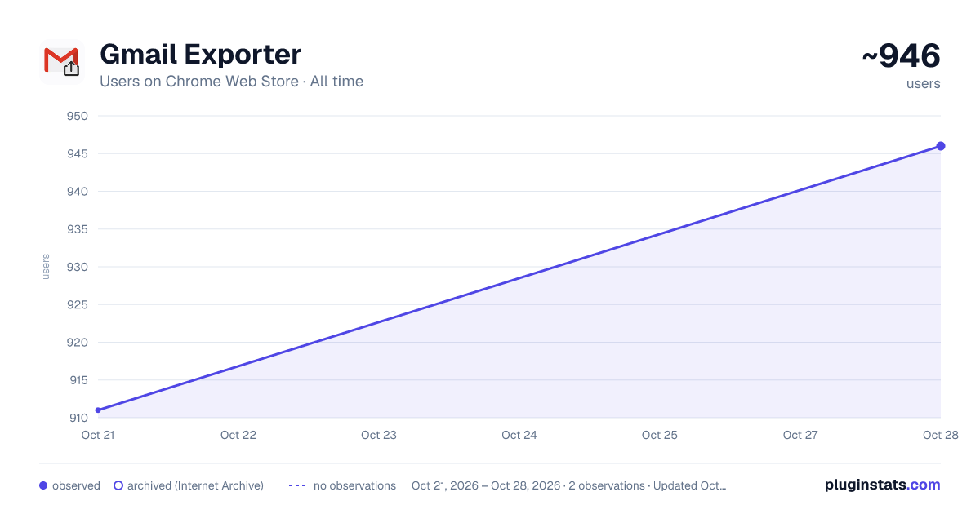Click the 945 y-axis label

pos(78,153)
